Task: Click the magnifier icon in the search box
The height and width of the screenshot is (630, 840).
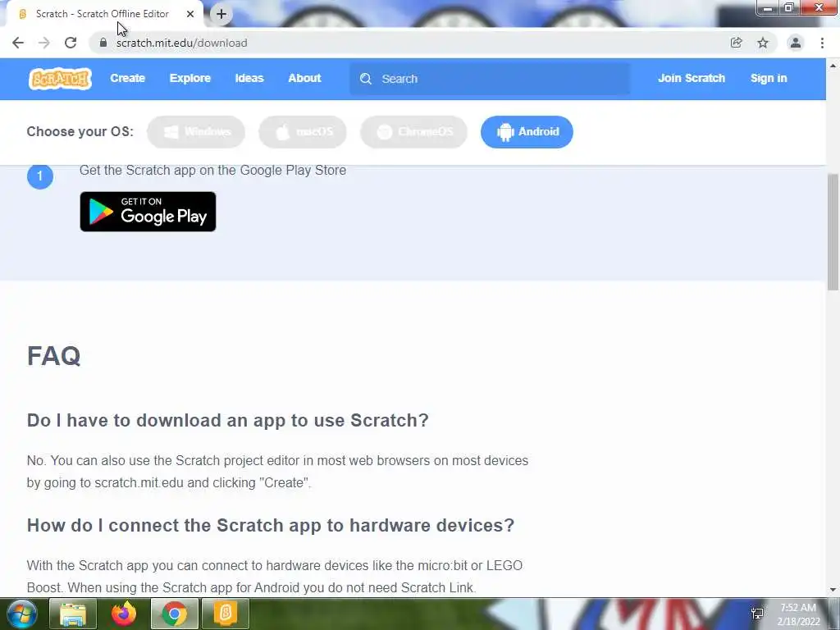Action: pyautogui.click(x=366, y=79)
